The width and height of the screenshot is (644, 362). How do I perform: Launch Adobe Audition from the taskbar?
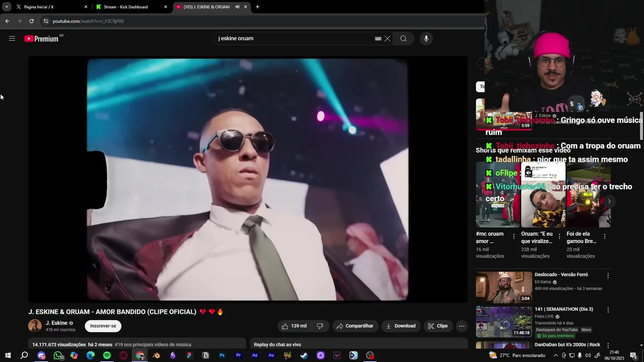click(x=271, y=355)
